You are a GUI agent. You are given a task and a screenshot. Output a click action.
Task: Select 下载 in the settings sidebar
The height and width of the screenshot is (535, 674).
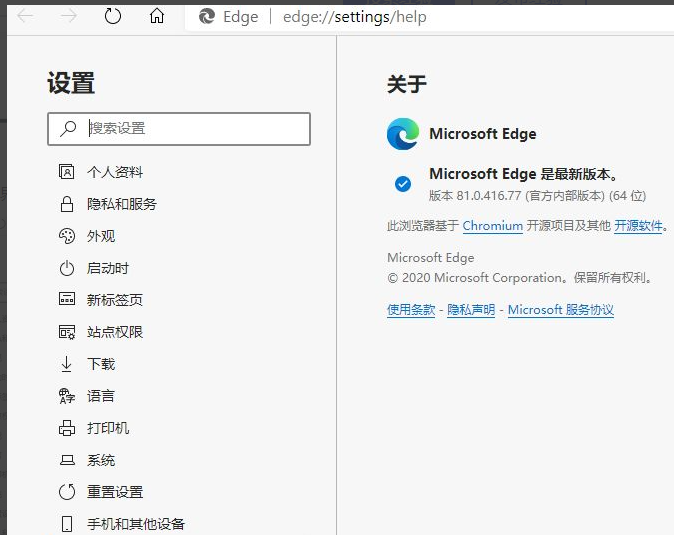point(101,364)
